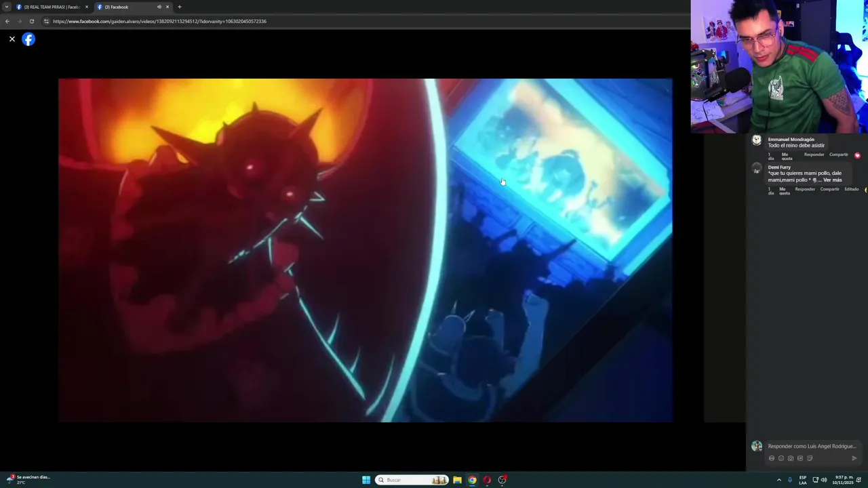Expand Demi Furry's comment with Ver más

(x=833, y=180)
